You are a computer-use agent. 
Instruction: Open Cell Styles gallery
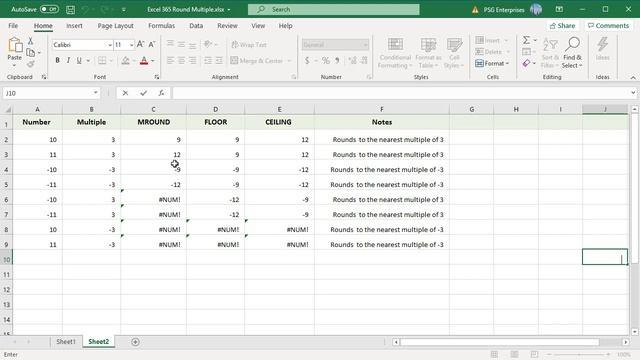(454, 53)
